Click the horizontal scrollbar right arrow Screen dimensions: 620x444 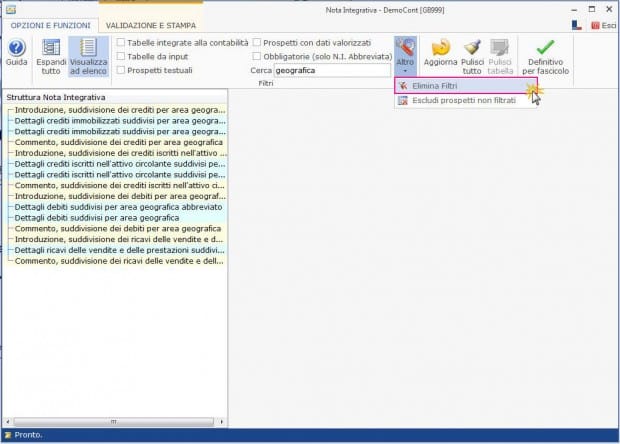coord(221,422)
